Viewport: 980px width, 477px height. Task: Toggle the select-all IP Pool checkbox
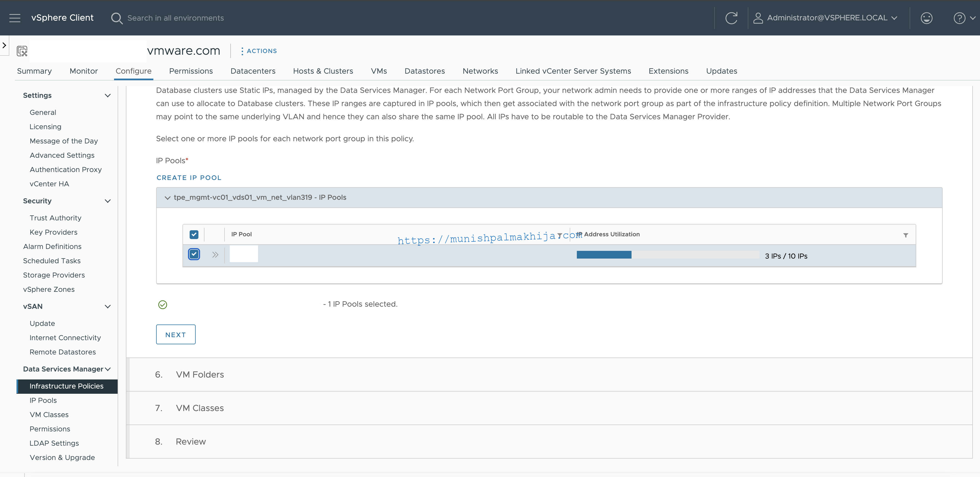(194, 234)
